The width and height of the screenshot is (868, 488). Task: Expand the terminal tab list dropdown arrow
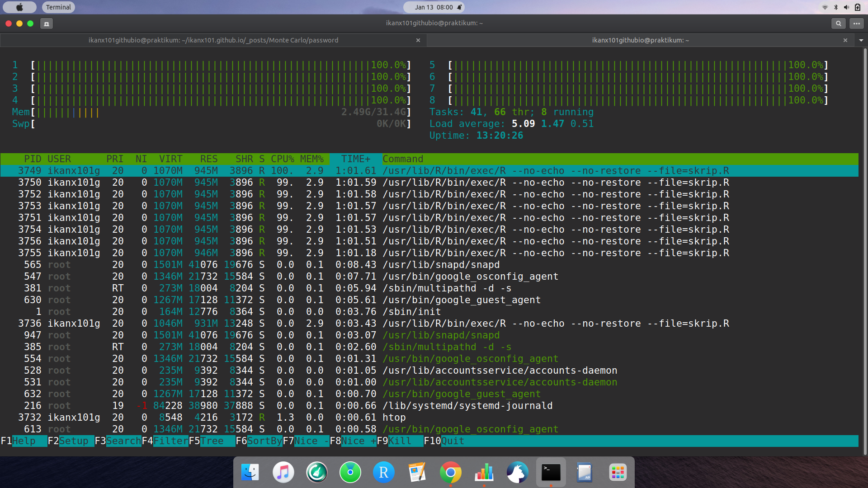861,40
